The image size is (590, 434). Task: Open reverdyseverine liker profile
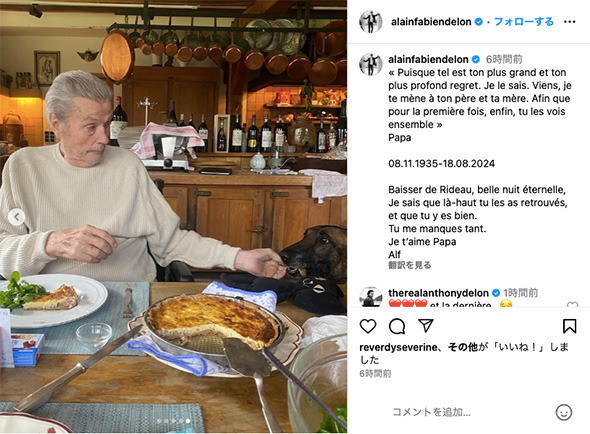click(398, 347)
